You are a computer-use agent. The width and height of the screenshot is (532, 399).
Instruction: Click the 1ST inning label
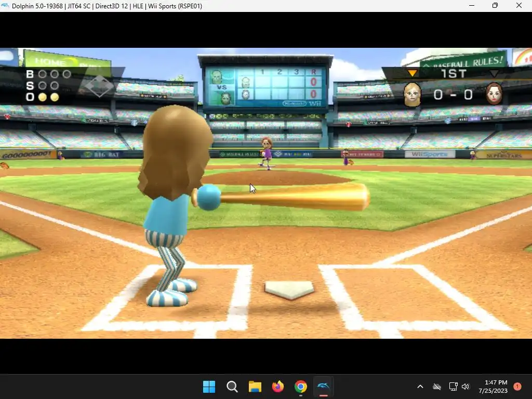(x=454, y=74)
